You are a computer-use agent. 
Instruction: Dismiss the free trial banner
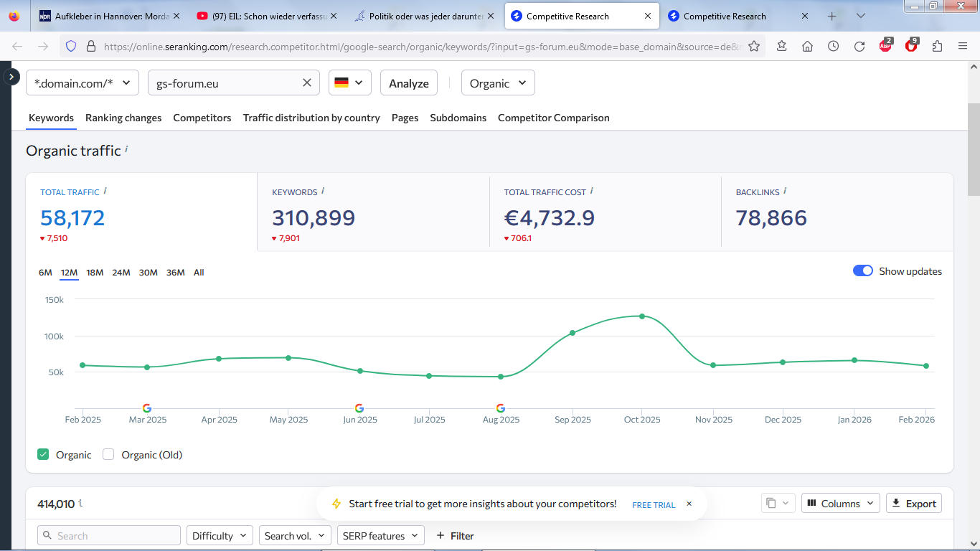[689, 504]
